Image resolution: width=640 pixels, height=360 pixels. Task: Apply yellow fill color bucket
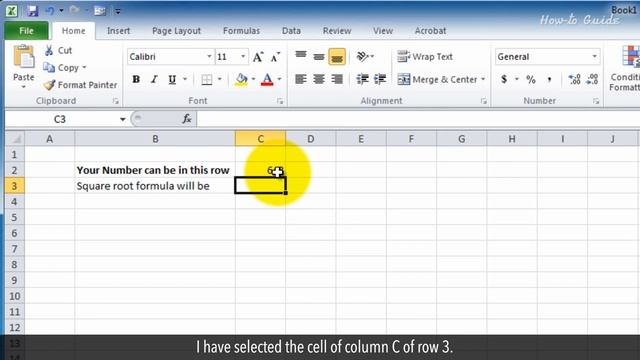(241, 79)
